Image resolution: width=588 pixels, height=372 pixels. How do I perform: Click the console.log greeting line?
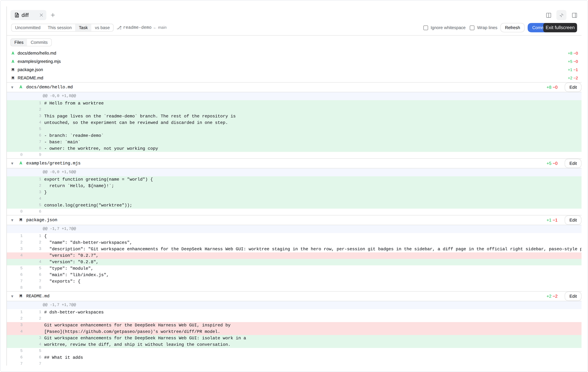point(294,205)
